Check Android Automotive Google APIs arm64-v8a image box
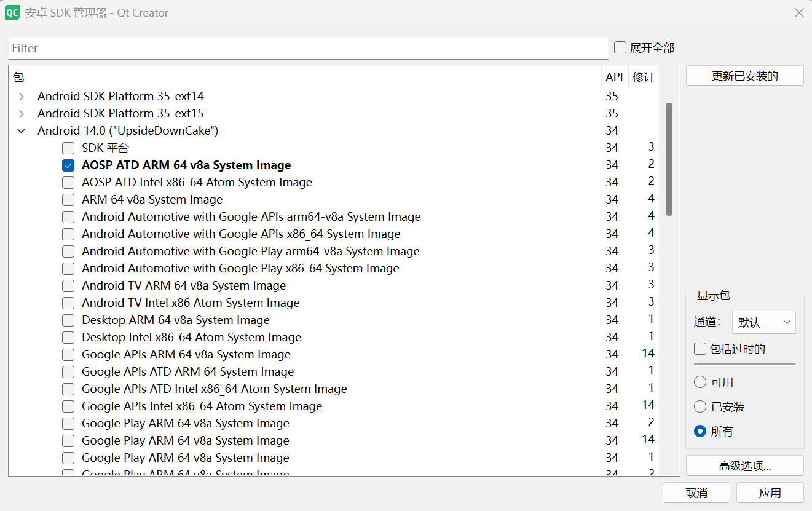This screenshot has height=511, width=812. (x=68, y=216)
